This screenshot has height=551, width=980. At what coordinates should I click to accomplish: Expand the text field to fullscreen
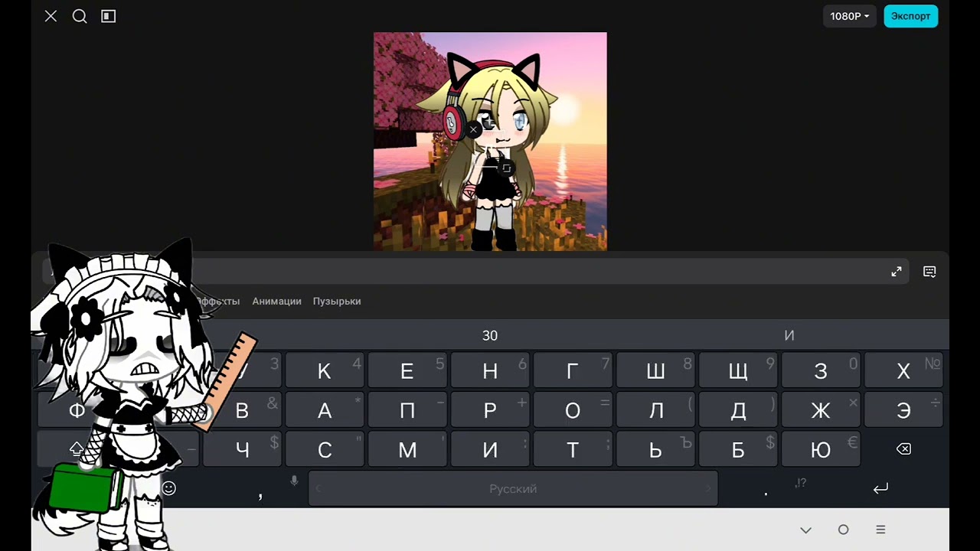(897, 272)
